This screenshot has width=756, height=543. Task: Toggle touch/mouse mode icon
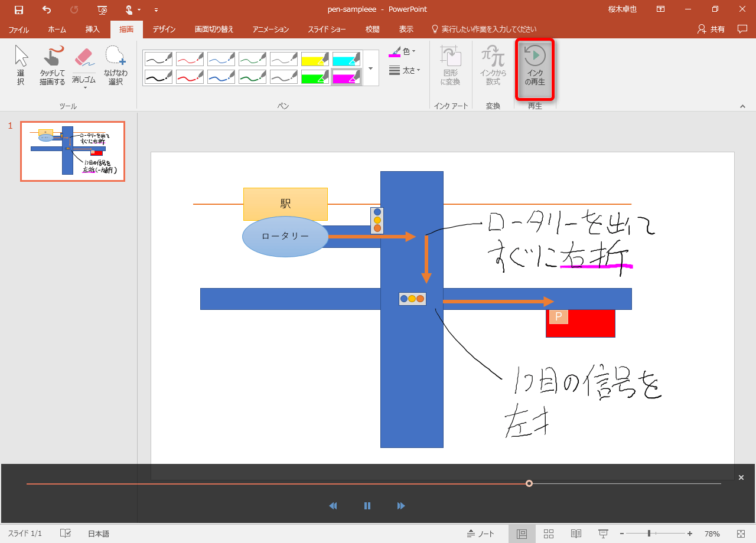click(x=129, y=9)
